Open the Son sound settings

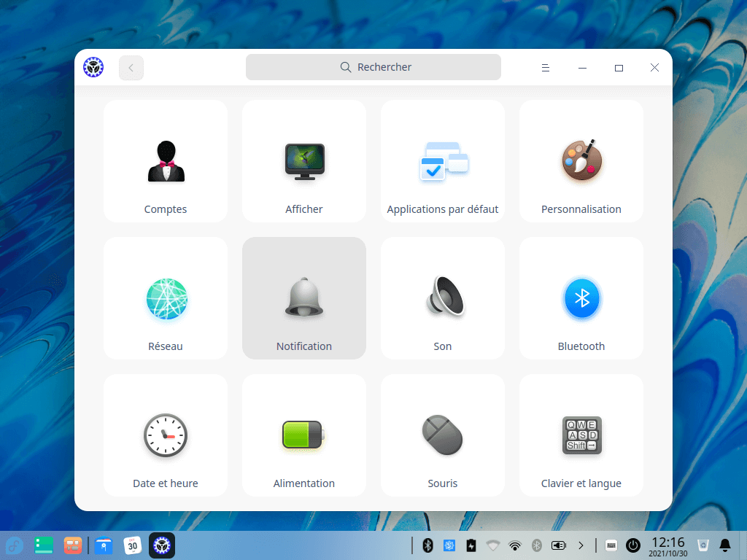pos(443,298)
